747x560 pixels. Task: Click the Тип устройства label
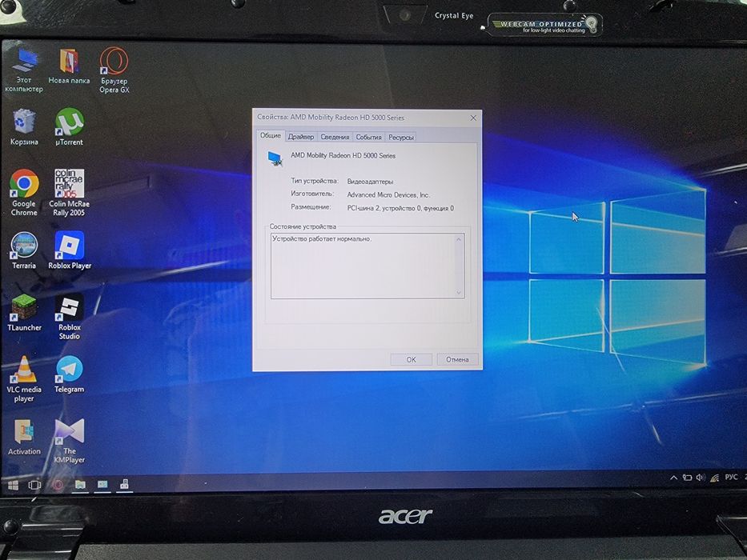[x=315, y=181]
